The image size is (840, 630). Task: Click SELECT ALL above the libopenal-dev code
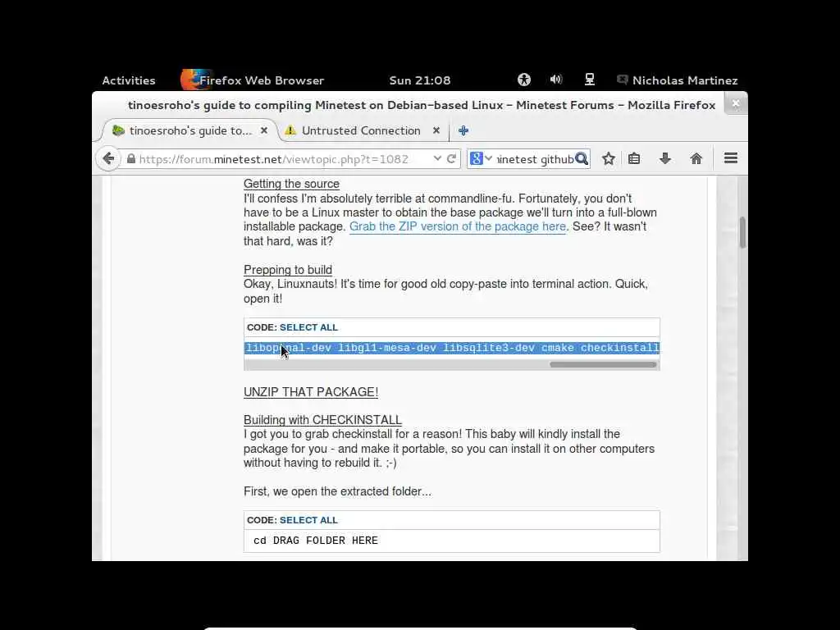308,327
